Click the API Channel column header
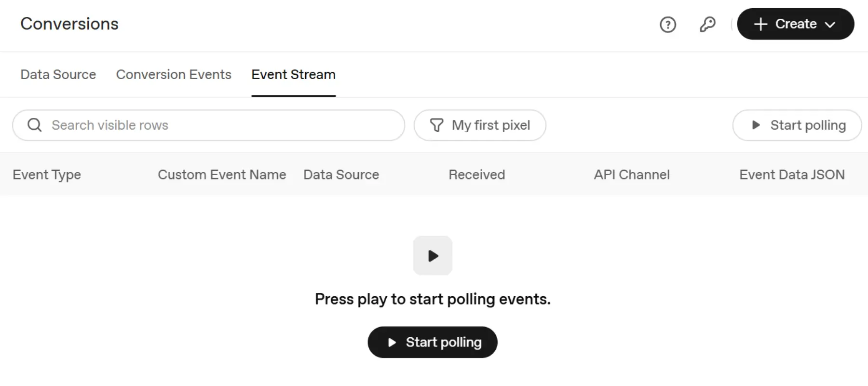Image resolution: width=868 pixels, height=386 pixels. pos(632,175)
